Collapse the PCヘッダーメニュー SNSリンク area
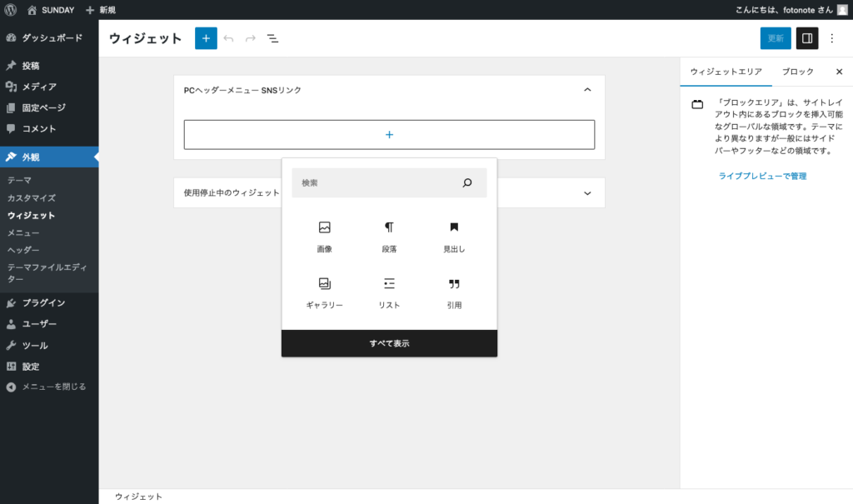The image size is (853, 504). pyautogui.click(x=587, y=90)
